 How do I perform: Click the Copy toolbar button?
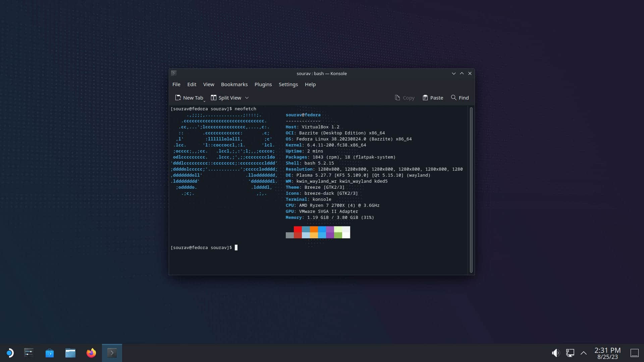click(405, 98)
